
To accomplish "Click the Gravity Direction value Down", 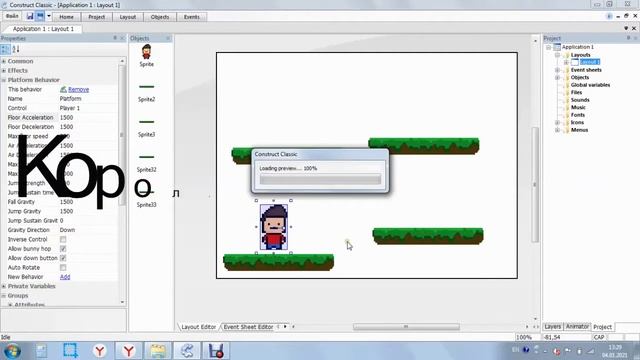I will [67, 230].
